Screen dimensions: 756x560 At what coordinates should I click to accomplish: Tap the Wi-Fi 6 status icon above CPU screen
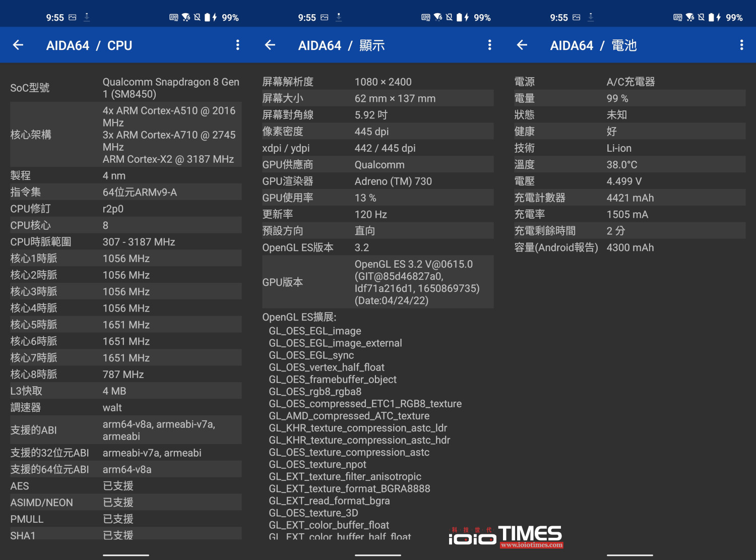(x=186, y=18)
